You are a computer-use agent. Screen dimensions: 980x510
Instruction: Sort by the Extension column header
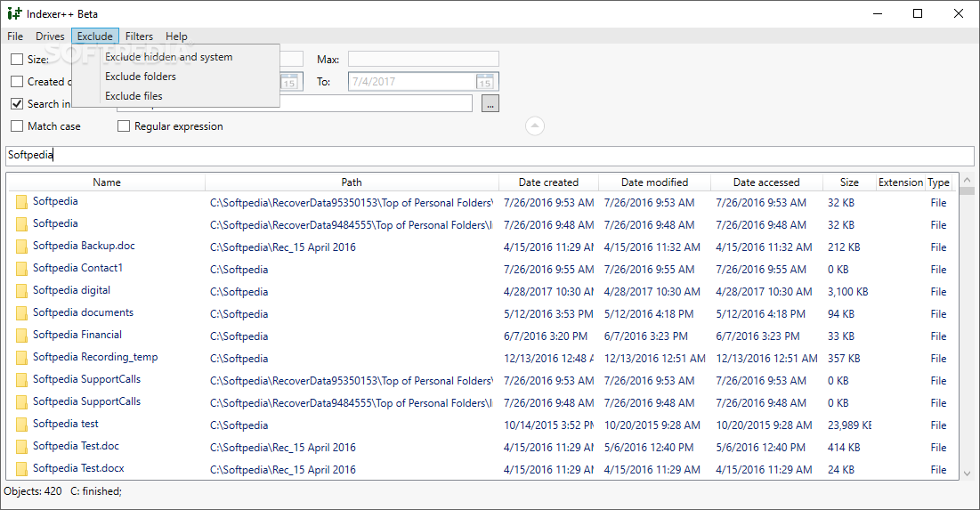901,182
